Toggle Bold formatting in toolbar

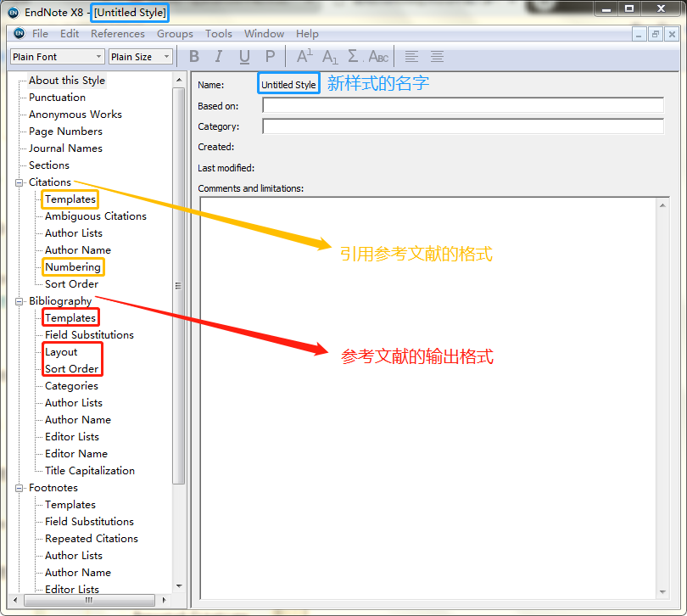[194, 57]
